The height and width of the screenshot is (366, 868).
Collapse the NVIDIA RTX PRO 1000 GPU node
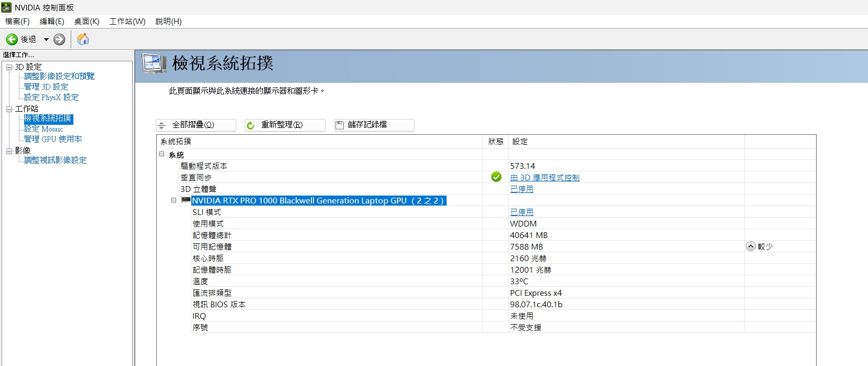(173, 200)
